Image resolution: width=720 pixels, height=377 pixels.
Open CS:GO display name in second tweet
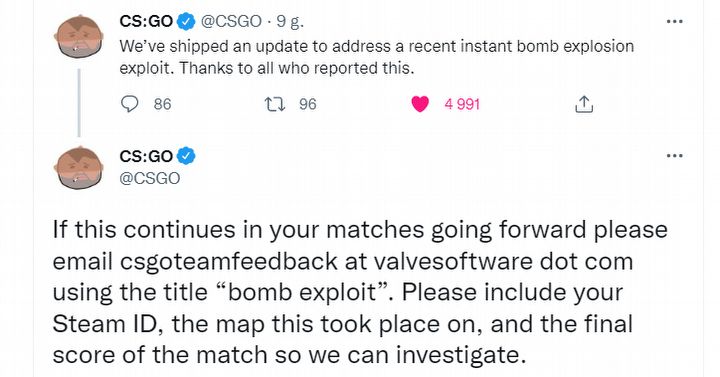(146, 156)
